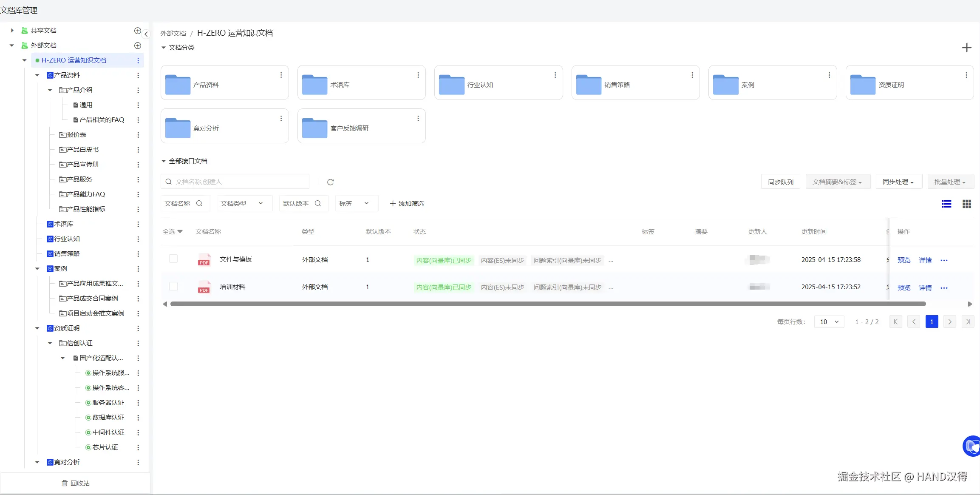This screenshot has height=495, width=980.
Task: Open three-dot menu for 文件与模板 row
Action: tap(944, 260)
